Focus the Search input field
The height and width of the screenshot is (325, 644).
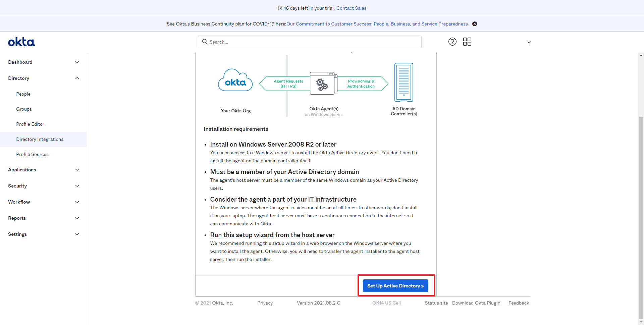pyautogui.click(x=310, y=42)
